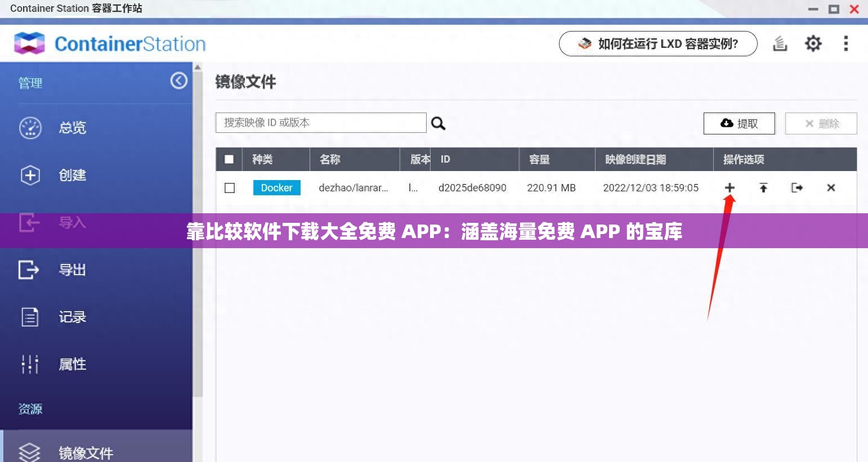Open the settings gear icon

pyautogui.click(x=813, y=43)
